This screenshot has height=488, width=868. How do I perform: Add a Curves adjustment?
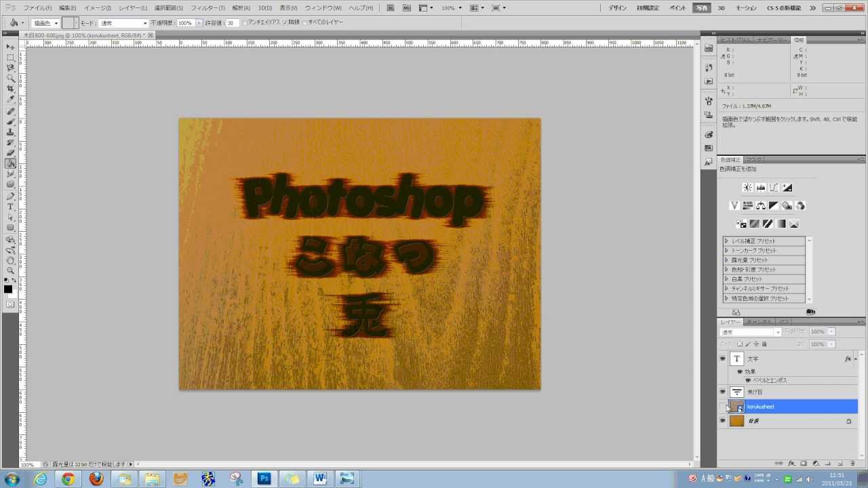click(x=774, y=188)
